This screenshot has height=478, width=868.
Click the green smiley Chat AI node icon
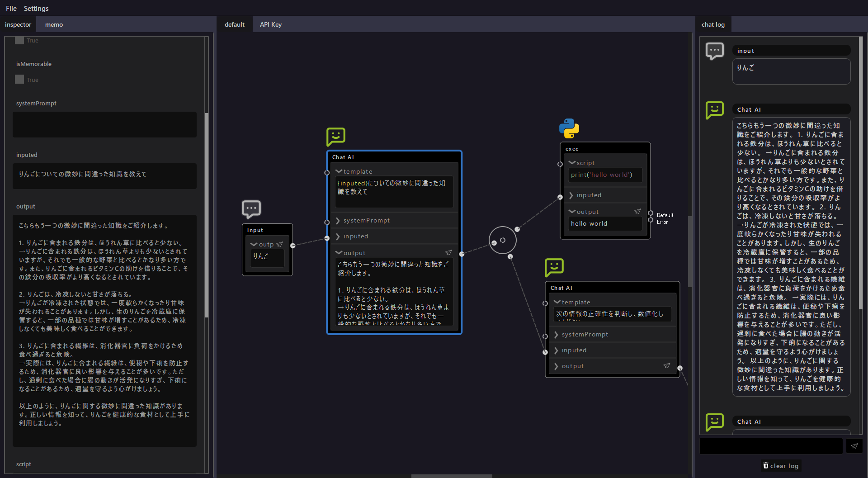pyautogui.click(x=335, y=137)
